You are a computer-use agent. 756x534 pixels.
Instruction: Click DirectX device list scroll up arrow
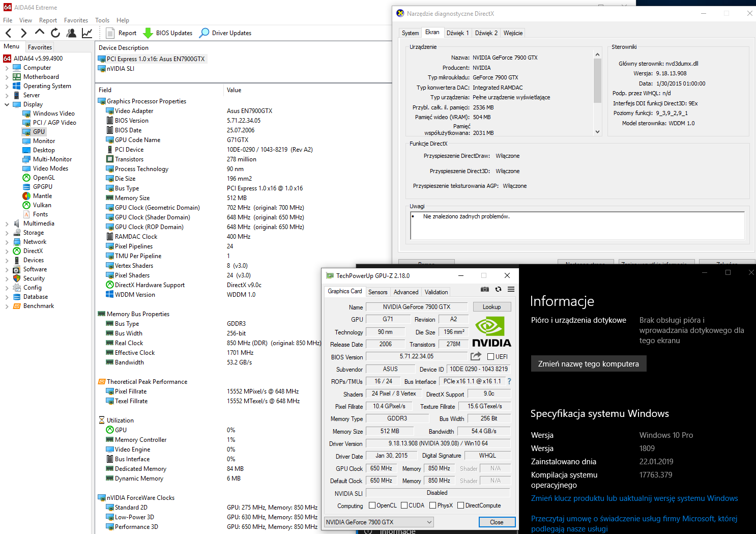coord(597,54)
